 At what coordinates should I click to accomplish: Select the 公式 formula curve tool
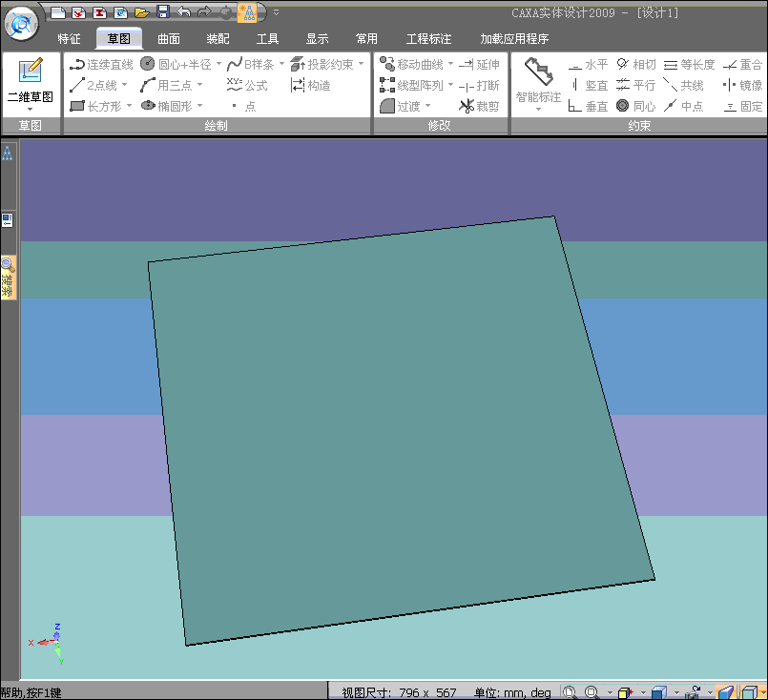[247, 86]
